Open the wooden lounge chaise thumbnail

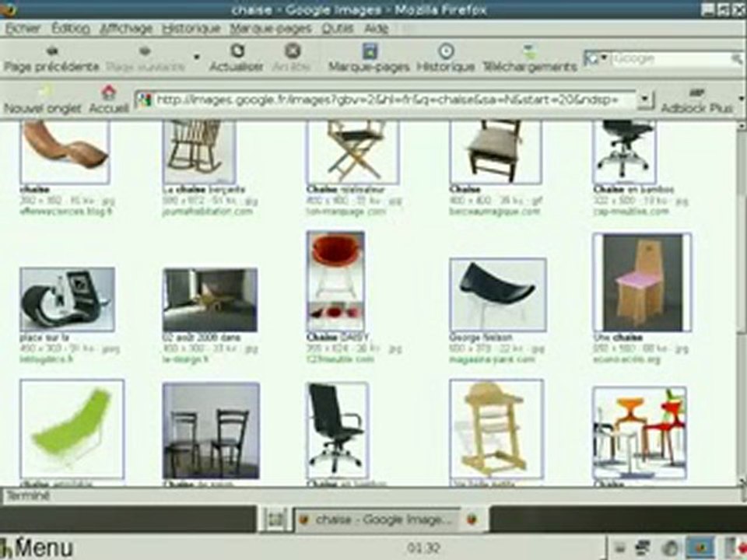point(65,152)
